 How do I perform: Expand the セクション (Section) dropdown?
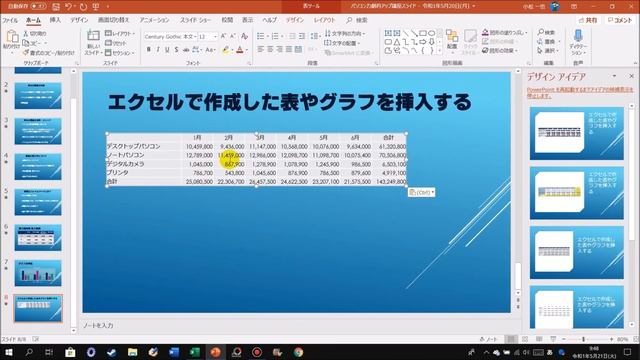click(120, 53)
